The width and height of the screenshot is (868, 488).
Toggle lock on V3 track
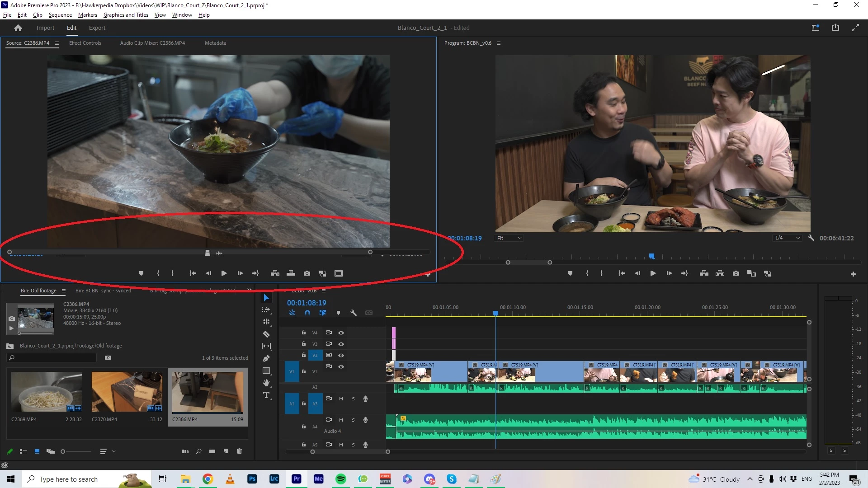point(304,344)
